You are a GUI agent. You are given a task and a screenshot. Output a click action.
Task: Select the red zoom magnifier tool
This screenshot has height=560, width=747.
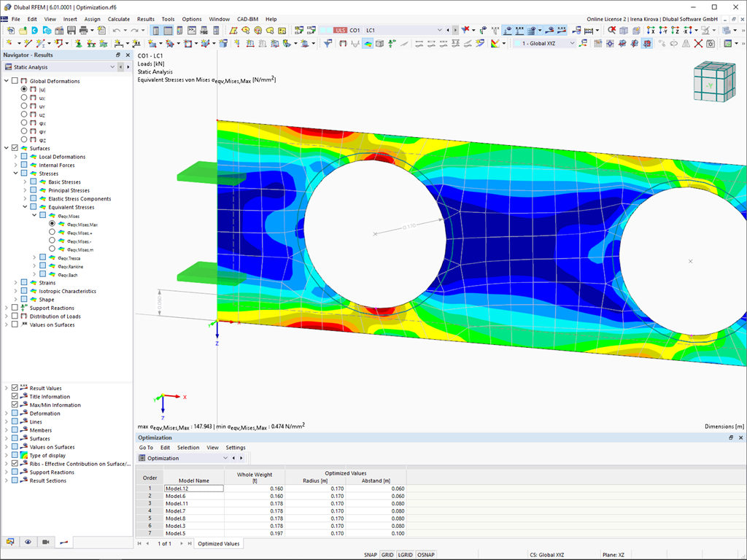coord(611,30)
